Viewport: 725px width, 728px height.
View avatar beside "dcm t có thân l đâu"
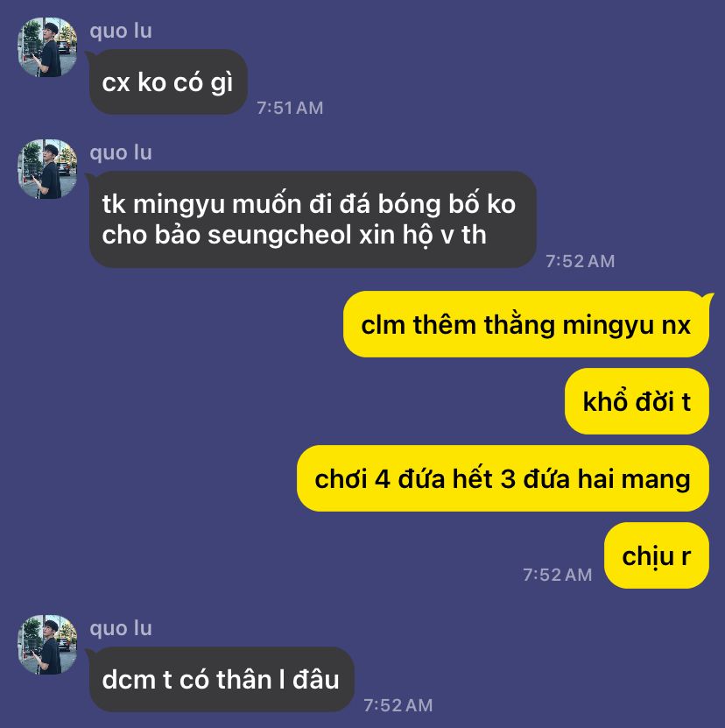click(47, 645)
